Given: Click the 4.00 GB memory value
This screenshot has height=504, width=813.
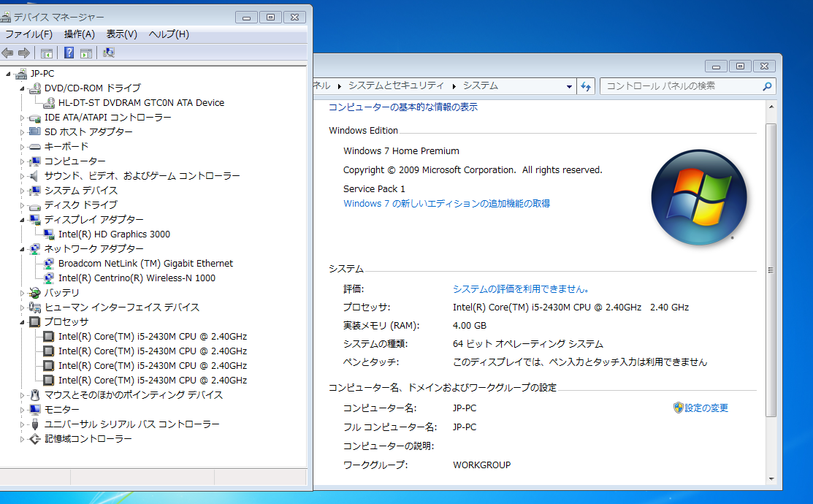Looking at the screenshot, I should pos(469,326).
